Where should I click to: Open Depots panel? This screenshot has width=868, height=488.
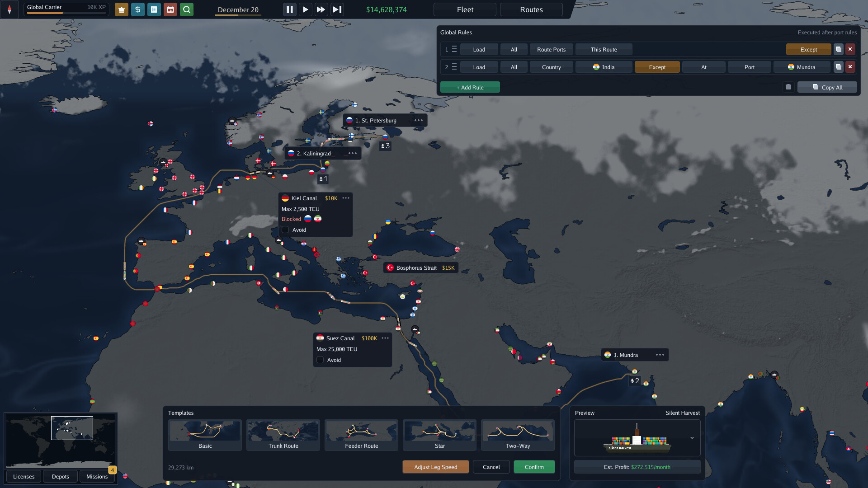point(60,476)
